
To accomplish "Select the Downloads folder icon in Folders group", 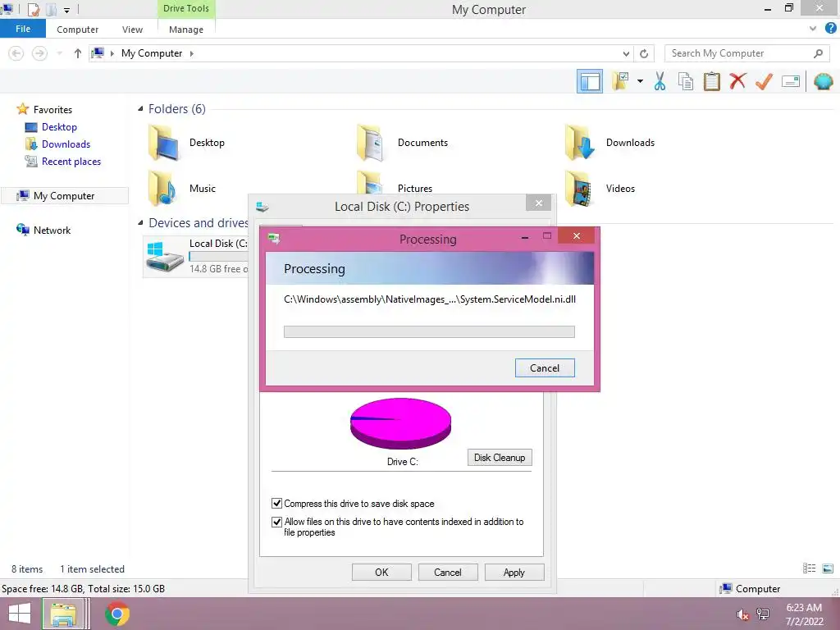I will coord(580,143).
